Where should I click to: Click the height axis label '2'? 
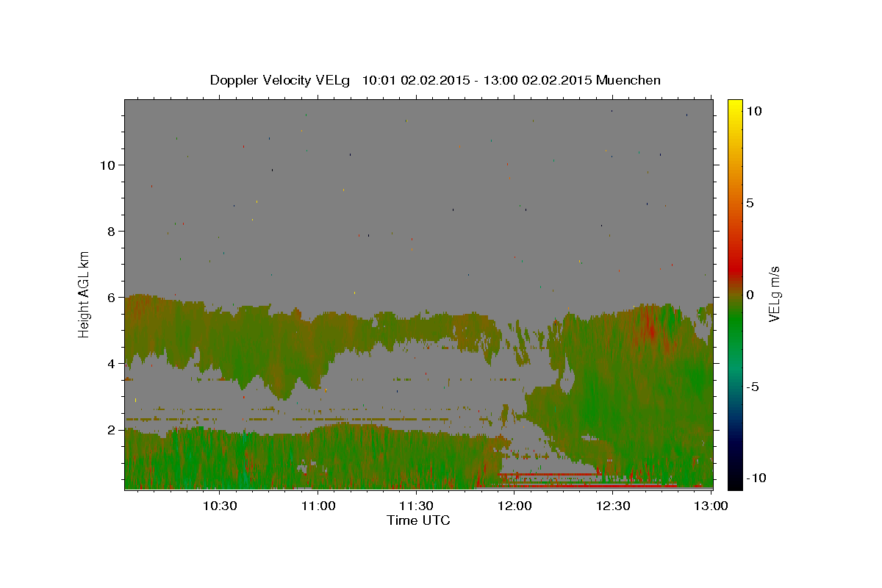coord(111,429)
